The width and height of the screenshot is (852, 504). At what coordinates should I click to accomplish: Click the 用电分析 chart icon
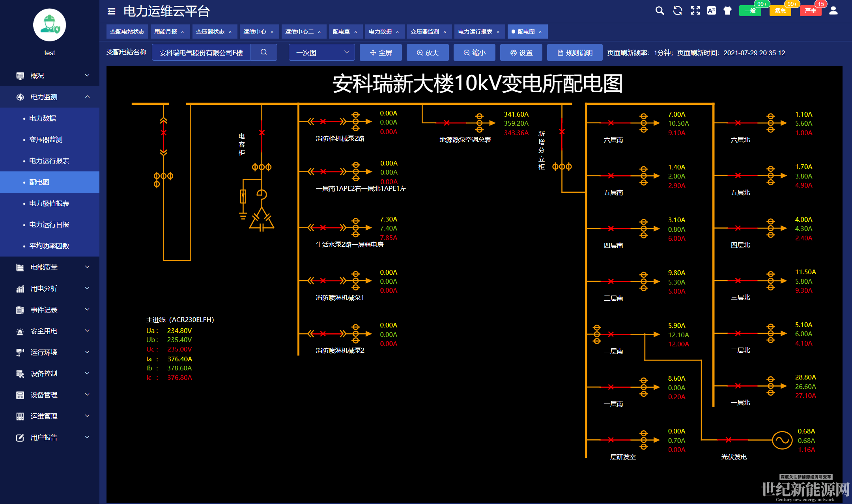click(20, 288)
